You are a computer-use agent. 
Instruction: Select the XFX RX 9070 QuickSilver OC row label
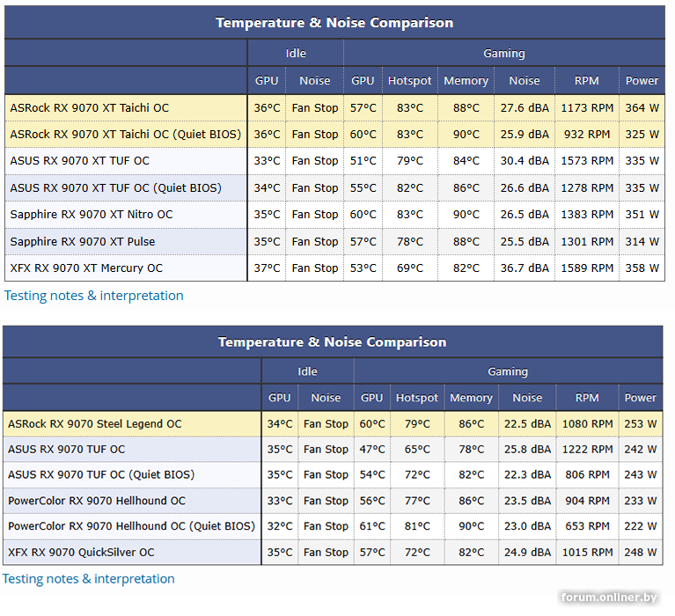point(81,553)
